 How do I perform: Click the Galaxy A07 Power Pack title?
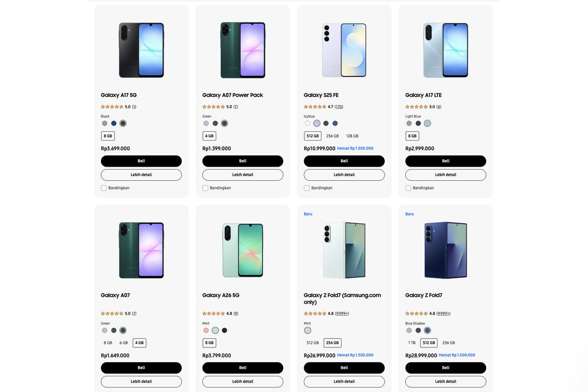coord(232,95)
